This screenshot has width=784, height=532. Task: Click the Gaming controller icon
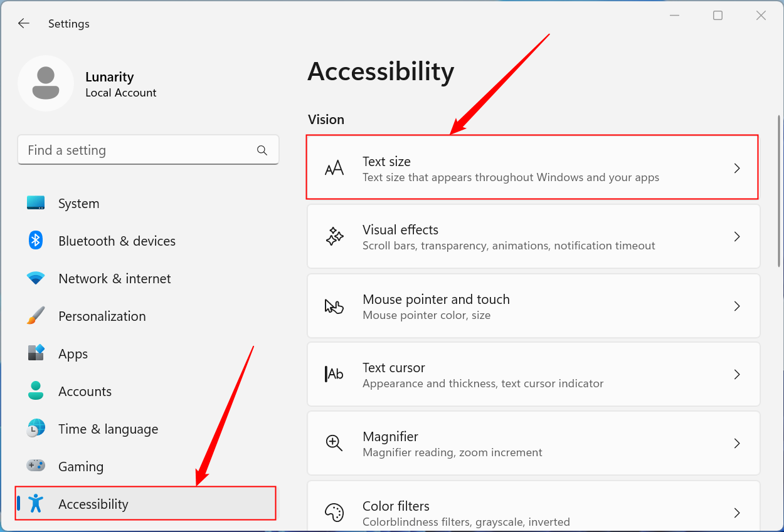tap(36, 466)
